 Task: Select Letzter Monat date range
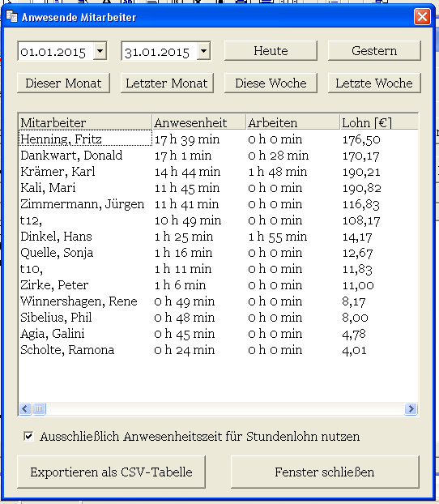tap(167, 83)
